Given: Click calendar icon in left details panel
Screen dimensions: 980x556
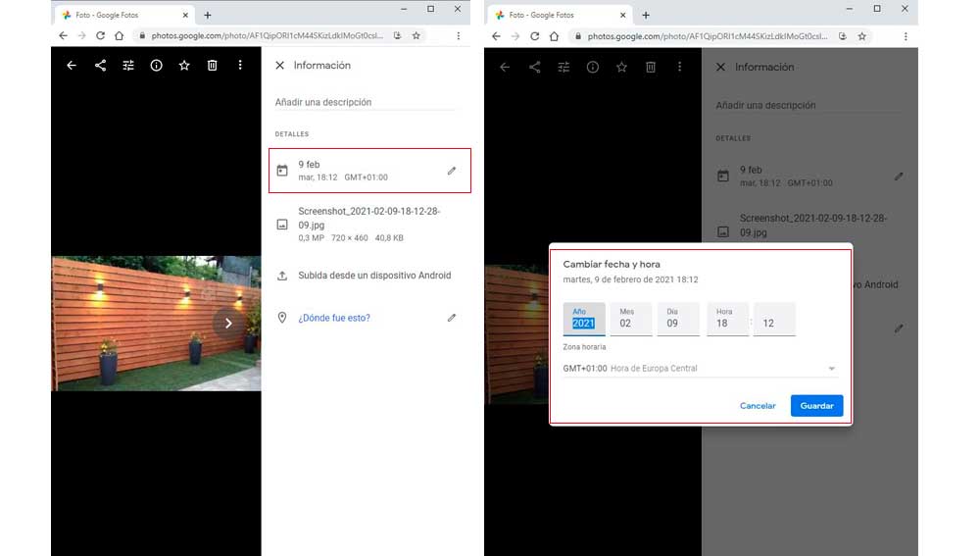Looking at the screenshot, I should (282, 170).
